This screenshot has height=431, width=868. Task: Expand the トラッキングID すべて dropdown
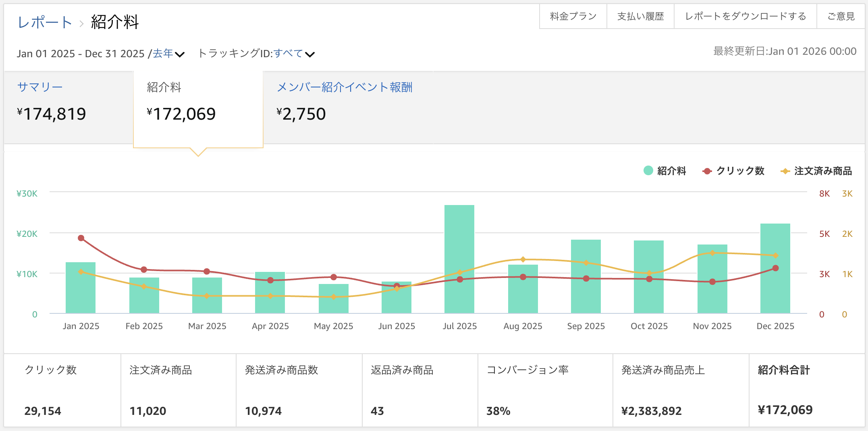tap(288, 54)
